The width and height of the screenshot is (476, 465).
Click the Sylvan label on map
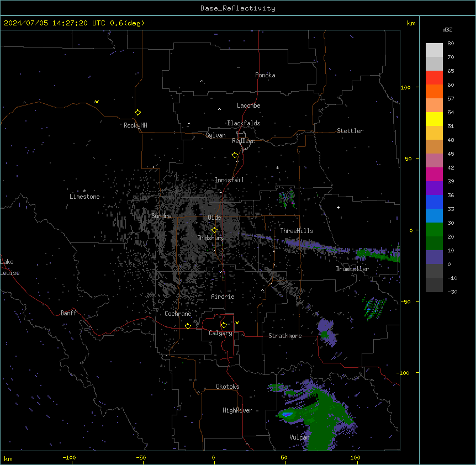[x=215, y=135]
